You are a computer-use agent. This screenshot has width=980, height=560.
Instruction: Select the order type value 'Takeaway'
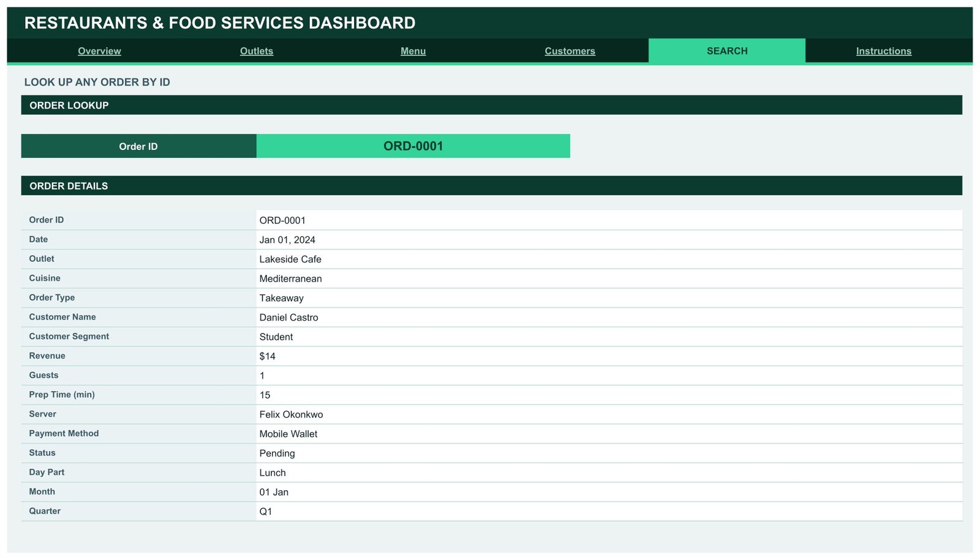click(282, 298)
